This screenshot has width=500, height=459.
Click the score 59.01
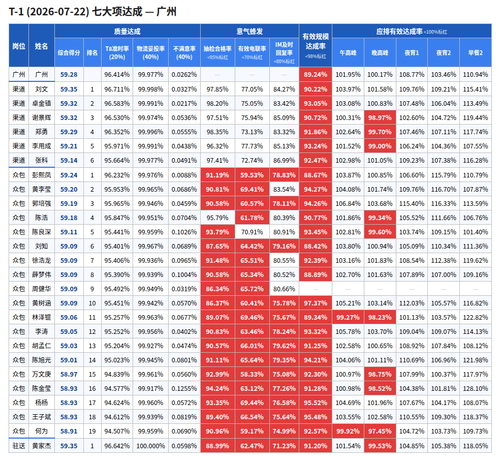(x=69, y=360)
